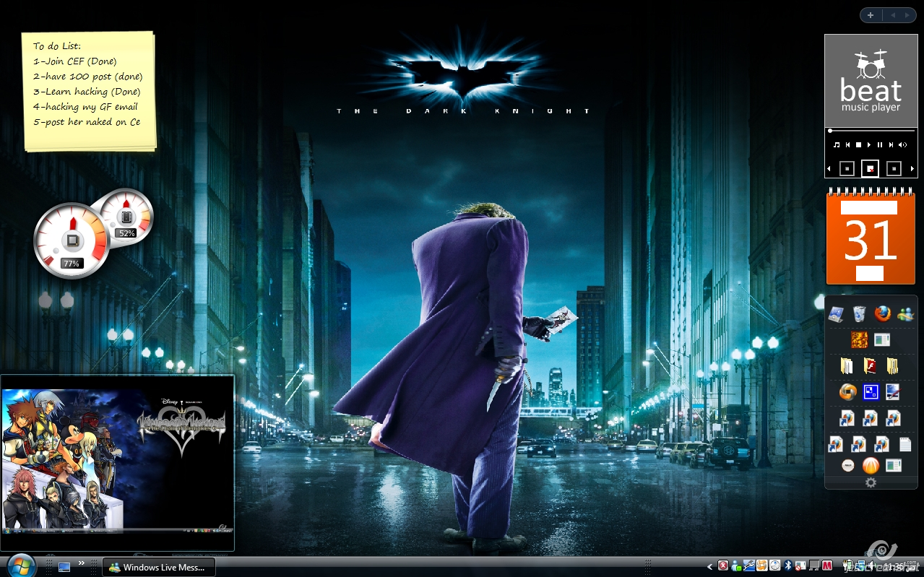Open launcher gadget settings gear
This screenshot has width=924, height=577.
(871, 482)
